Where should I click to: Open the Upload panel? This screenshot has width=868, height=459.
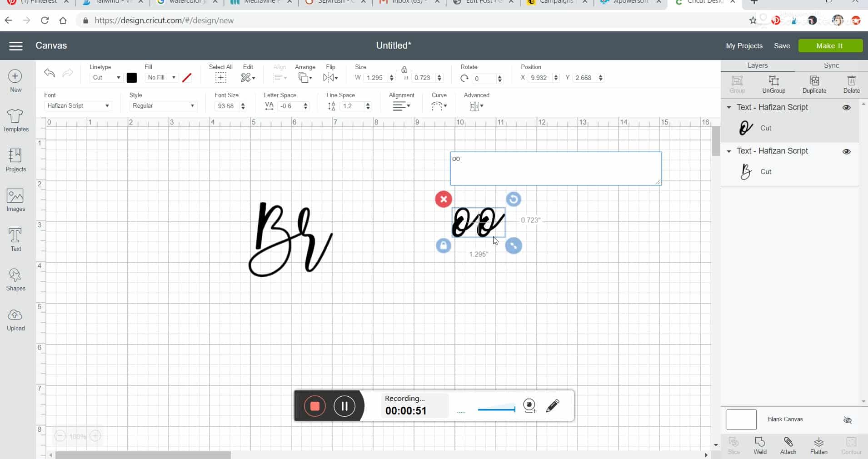point(15,319)
